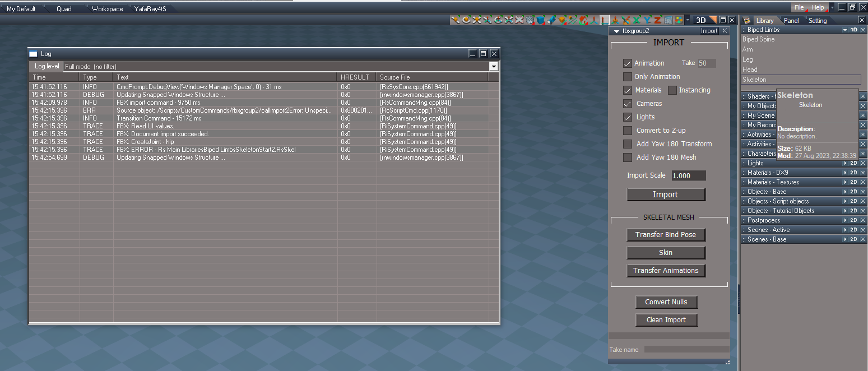Click the HRESULT column header
The image size is (868, 371).
coord(357,77)
